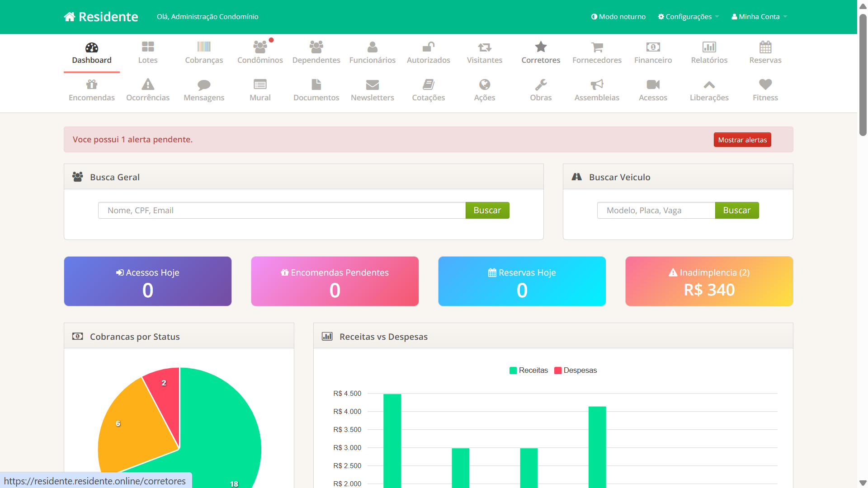This screenshot has width=868, height=488.
Task: Click the Mostrar alertas button
Action: pyautogui.click(x=742, y=140)
